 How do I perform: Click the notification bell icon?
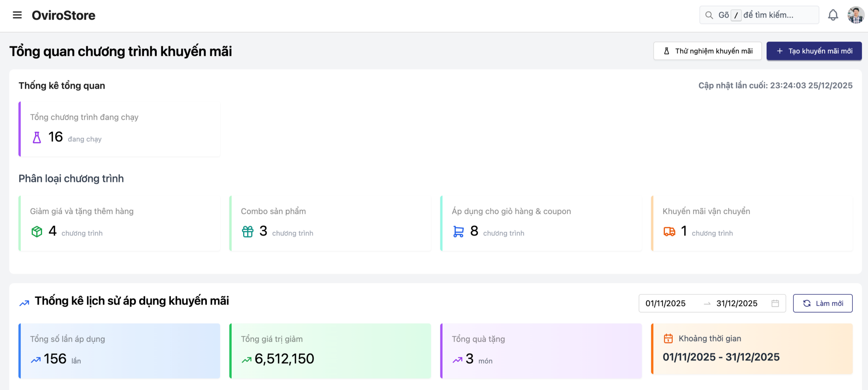[x=833, y=15]
